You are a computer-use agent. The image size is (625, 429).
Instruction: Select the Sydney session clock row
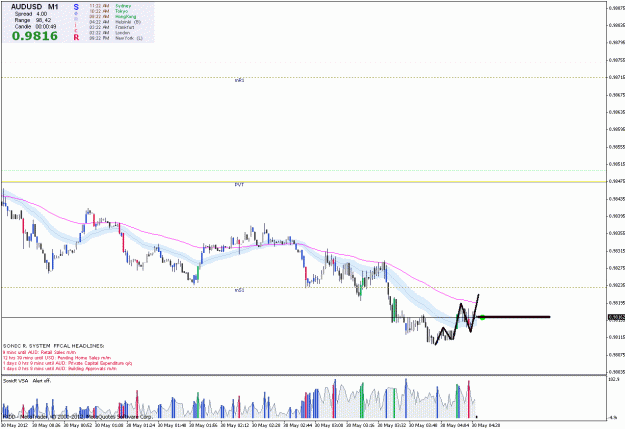[x=110, y=6]
